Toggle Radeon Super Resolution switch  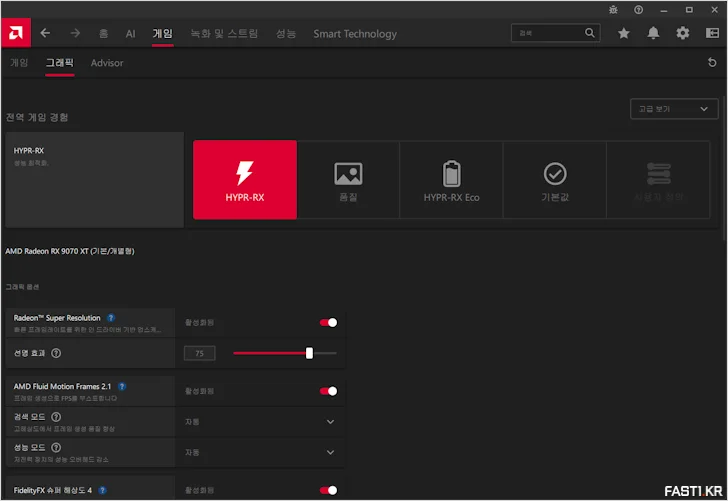(328, 323)
